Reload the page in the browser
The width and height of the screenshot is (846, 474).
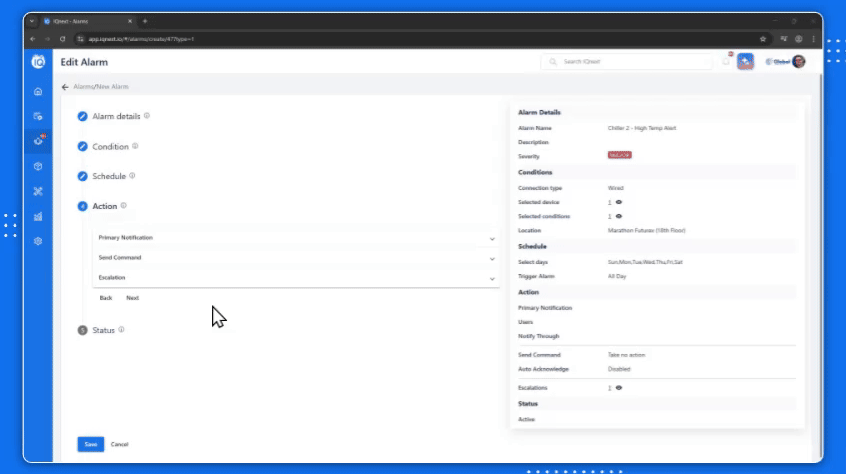[63, 39]
